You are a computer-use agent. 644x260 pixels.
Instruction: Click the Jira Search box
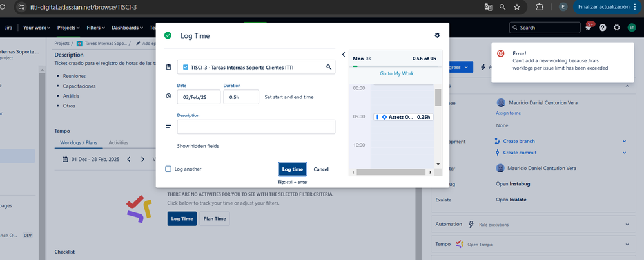pyautogui.click(x=544, y=28)
